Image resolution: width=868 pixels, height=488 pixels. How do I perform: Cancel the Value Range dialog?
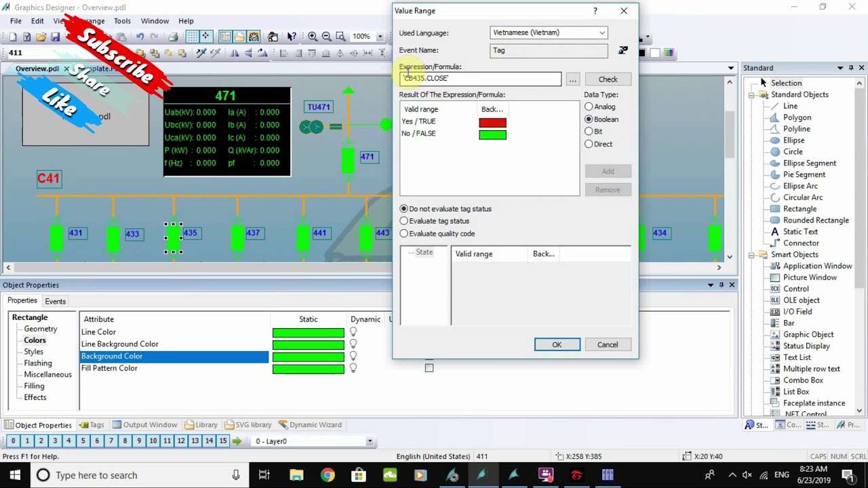tap(608, 344)
